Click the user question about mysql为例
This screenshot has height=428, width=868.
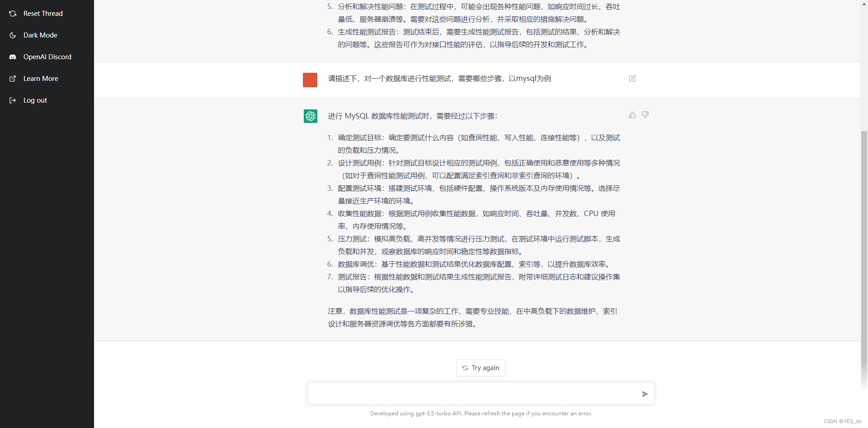439,79
